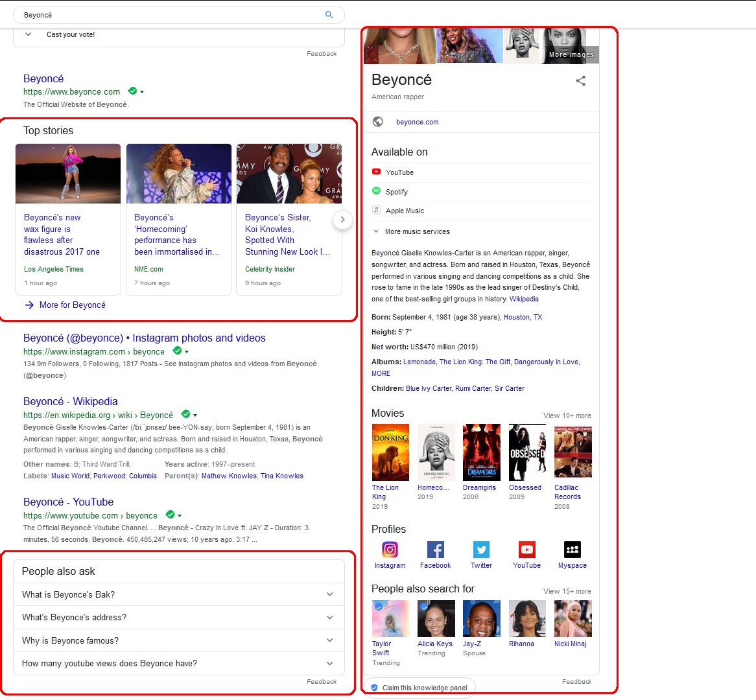756x700 pixels.
Task: Click green verified checkmark next to beyonce.com
Action: (x=132, y=91)
